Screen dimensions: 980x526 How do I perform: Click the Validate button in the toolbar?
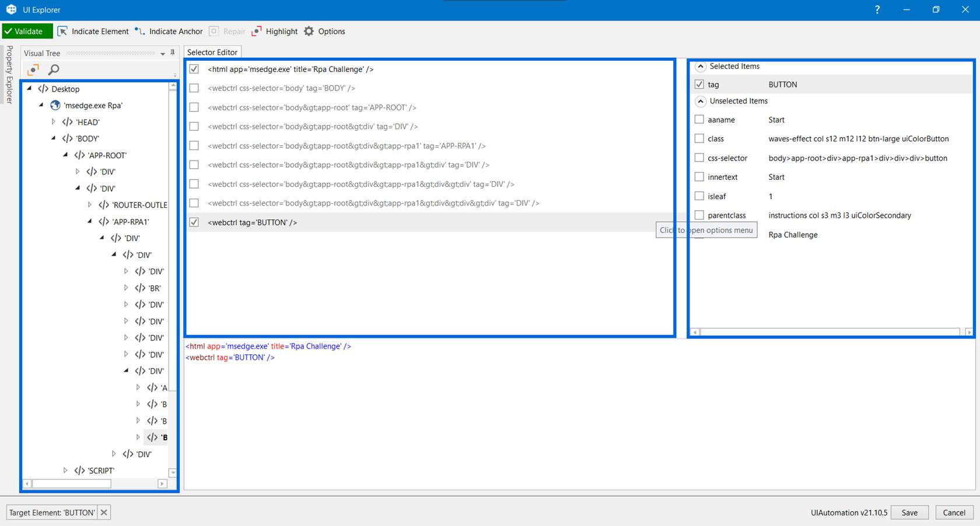(27, 32)
